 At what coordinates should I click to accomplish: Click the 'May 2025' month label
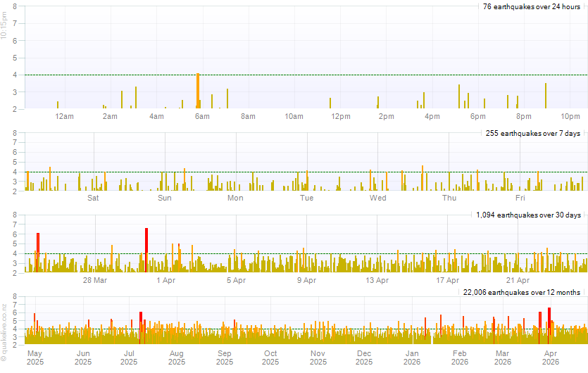pyautogui.click(x=35, y=358)
